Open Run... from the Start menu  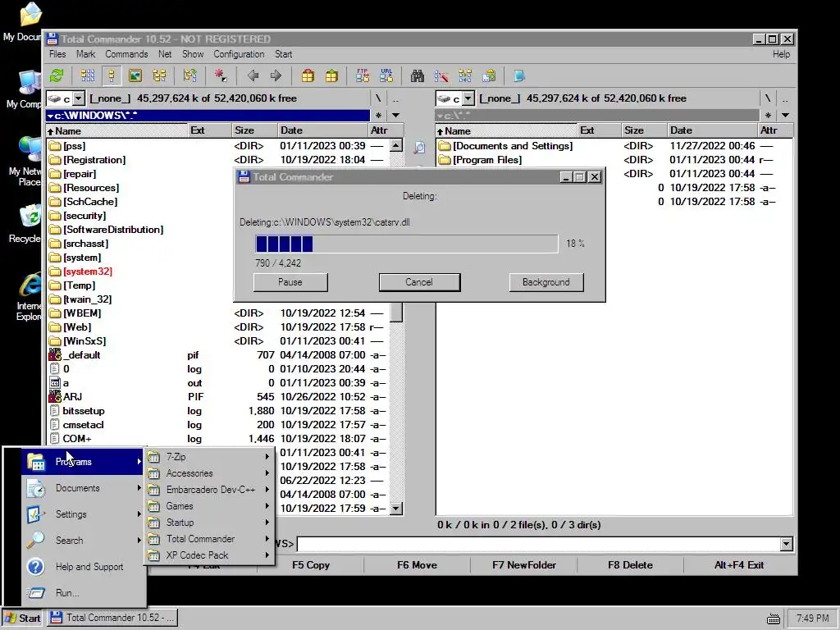coord(84,593)
